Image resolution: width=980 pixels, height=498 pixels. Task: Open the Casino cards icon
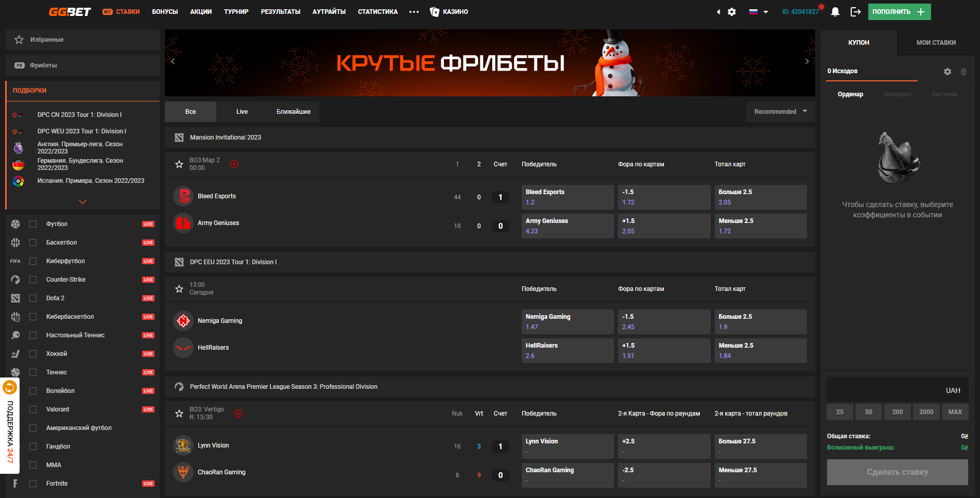[435, 11]
